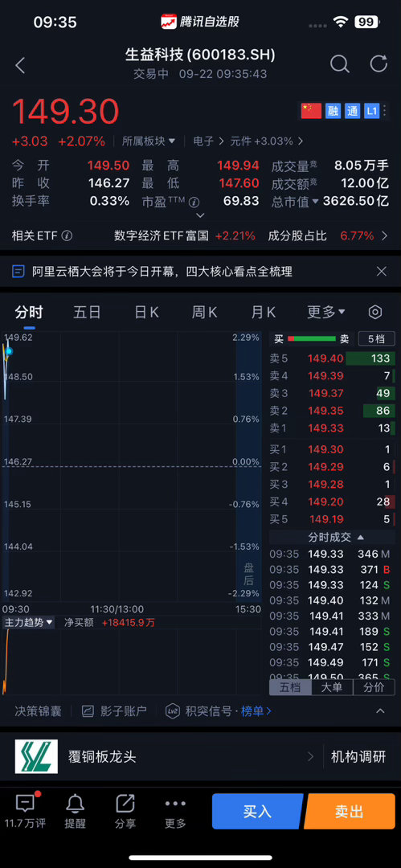Viewport: 401px width, 868px height.
Task: Collapse the 分时成交 list arrow
Action: (x=361, y=537)
